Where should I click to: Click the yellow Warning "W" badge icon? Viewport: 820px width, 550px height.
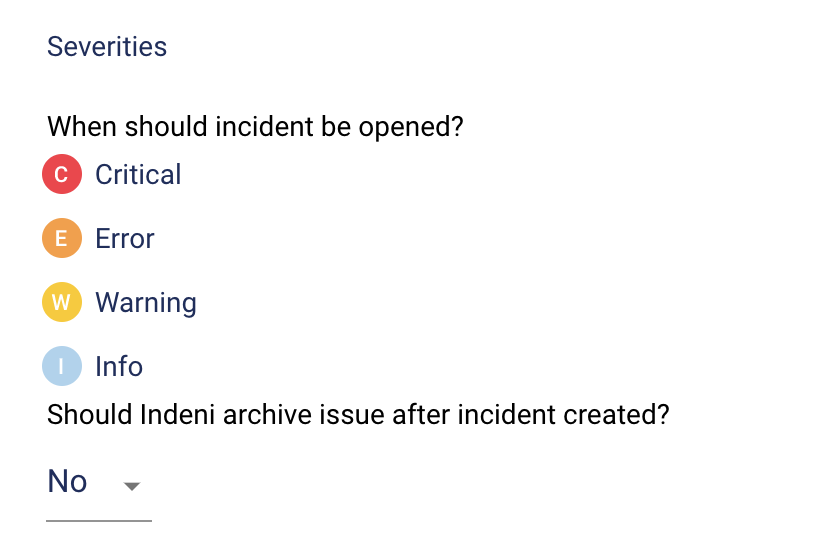(61, 303)
